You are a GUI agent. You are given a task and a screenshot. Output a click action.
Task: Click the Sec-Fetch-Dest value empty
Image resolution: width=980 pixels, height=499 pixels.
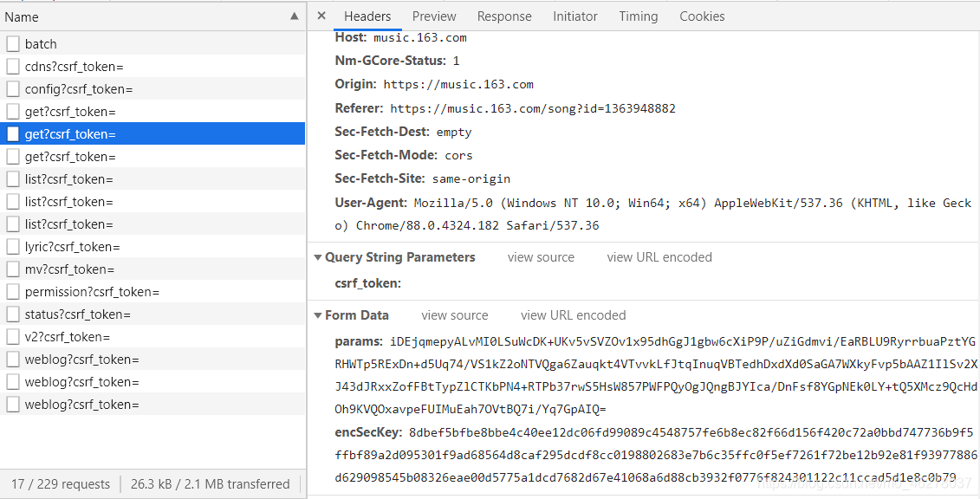(x=454, y=133)
